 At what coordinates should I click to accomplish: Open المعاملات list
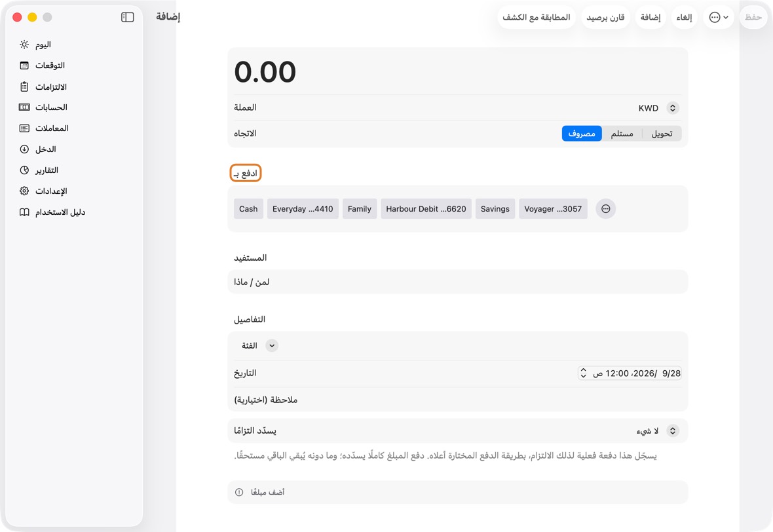click(x=52, y=128)
